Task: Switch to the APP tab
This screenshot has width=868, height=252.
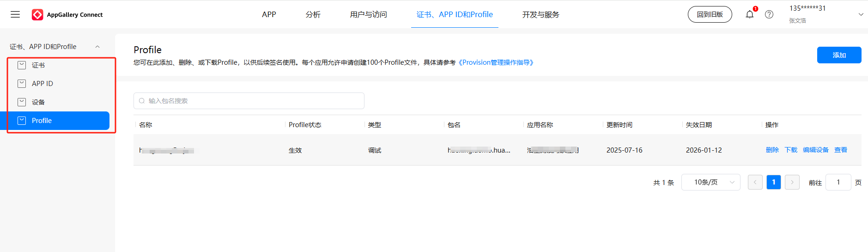Action: pyautogui.click(x=269, y=14)
